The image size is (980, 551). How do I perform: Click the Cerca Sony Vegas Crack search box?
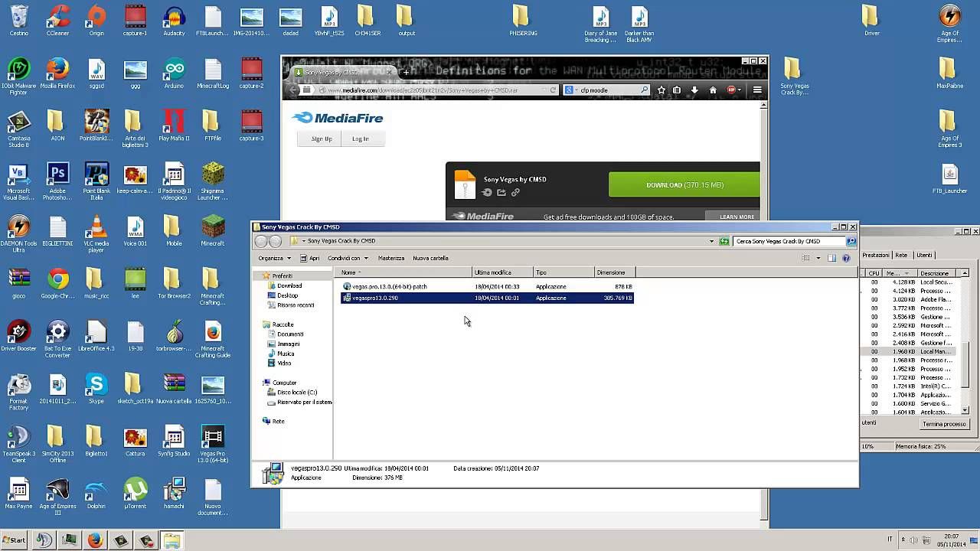pyautogui.click(x=789, y=241)
